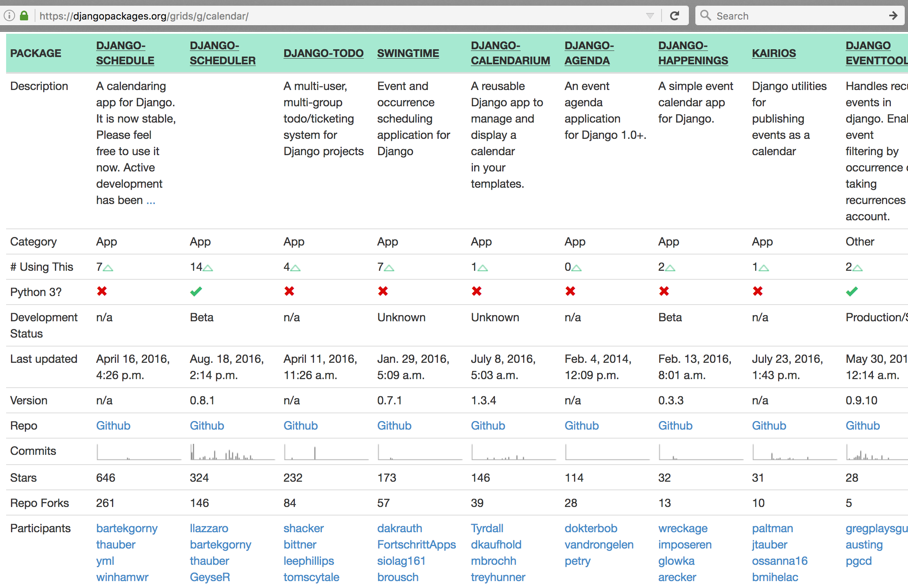Focus the browser Search field
The image size is (908, 588).
[800, 16]
